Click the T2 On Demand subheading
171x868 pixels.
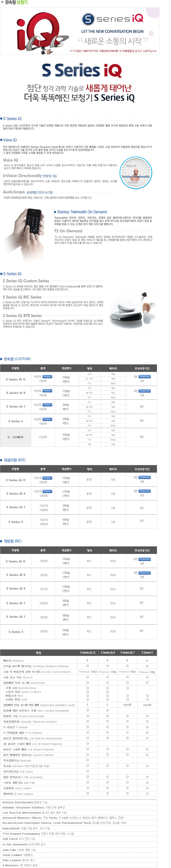tap(68, 231)
